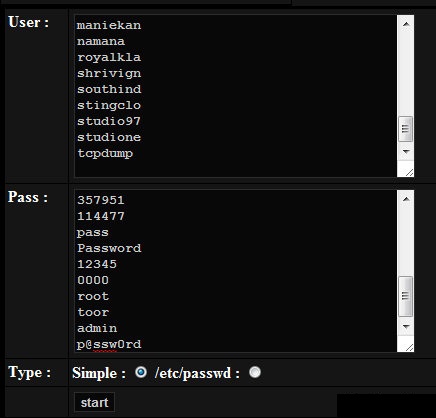Click the User list scroll down arrow
This screenshot has width=436, height=418.
tap(406, 152)
